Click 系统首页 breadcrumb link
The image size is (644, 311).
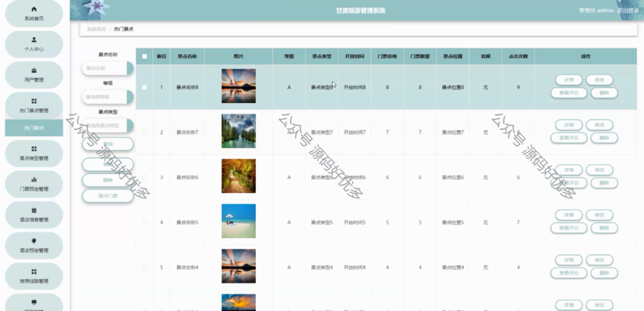click(96, 29)
